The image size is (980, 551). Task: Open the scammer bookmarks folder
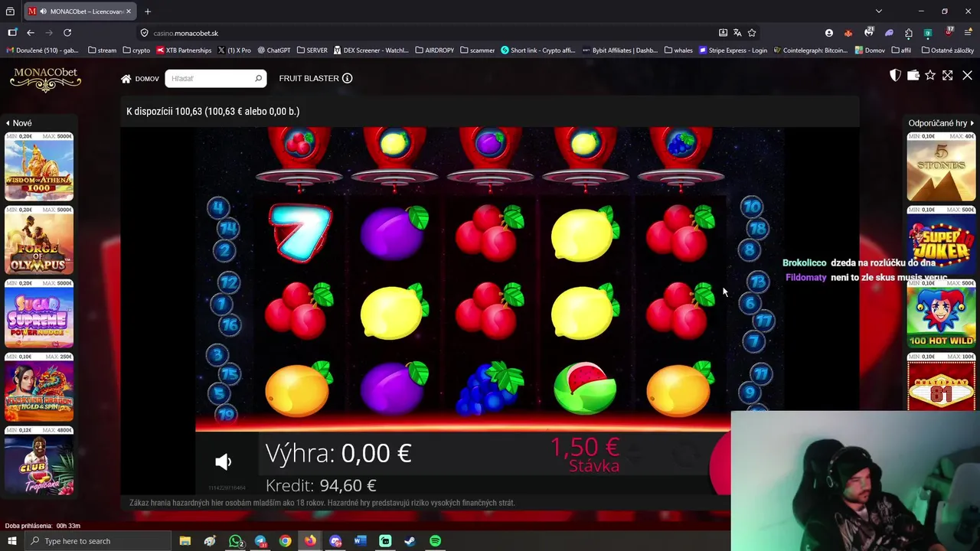click(478, 51)
